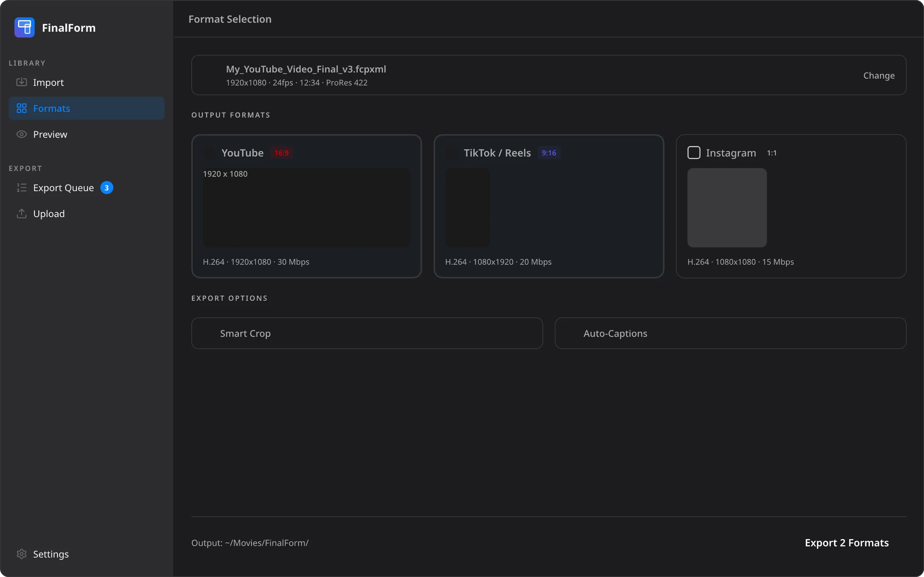Open Settings via the gear icon
The image size is (924, 577).
[21, 554]
